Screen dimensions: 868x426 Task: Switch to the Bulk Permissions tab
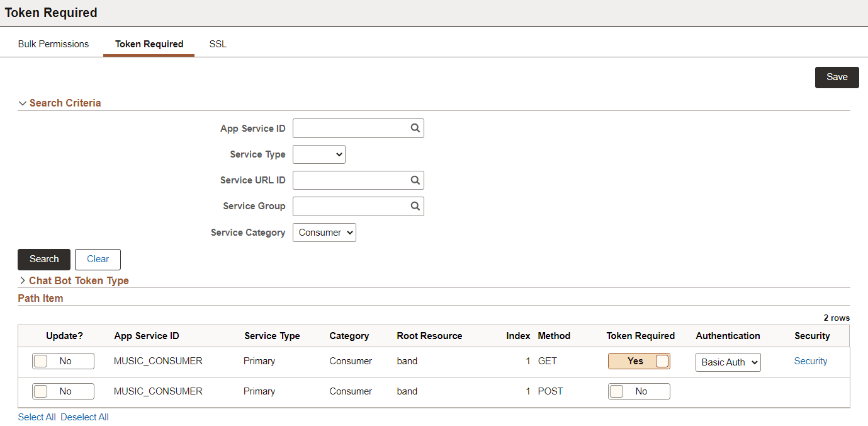click(x=53, y=43)
